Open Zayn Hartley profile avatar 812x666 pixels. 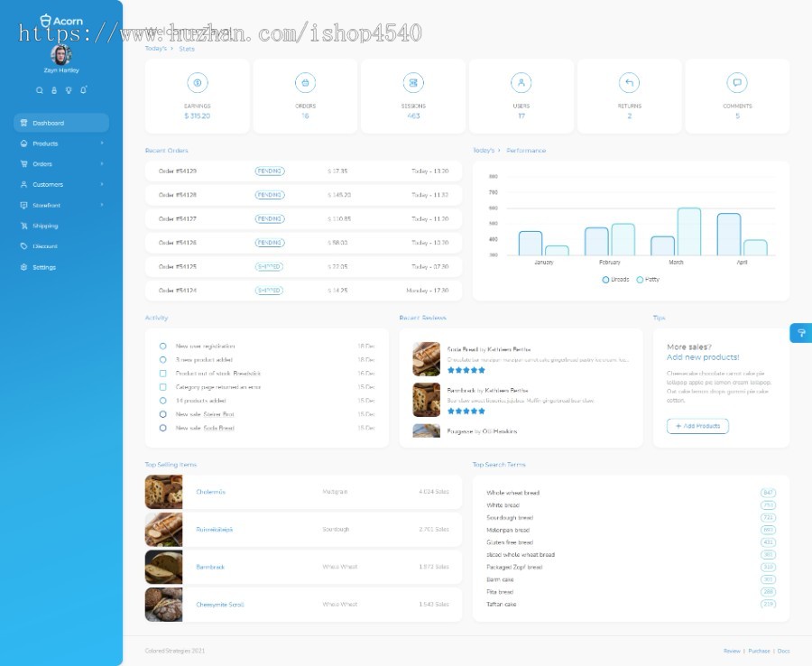(x=61, y=54)
